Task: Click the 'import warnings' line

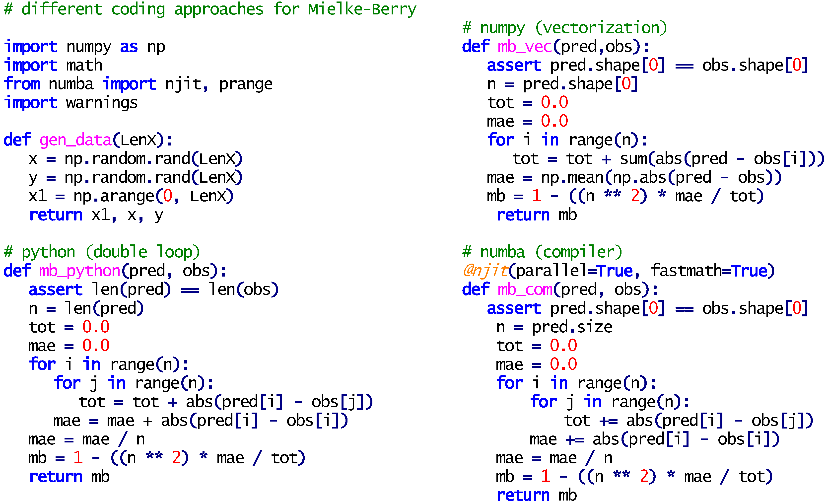Action: tap(70, 102)
